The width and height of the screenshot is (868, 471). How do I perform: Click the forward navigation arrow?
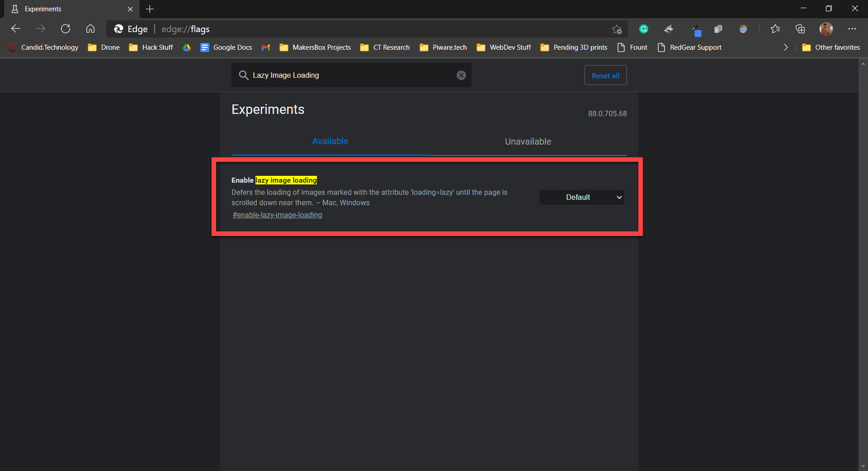pos(41,29)
